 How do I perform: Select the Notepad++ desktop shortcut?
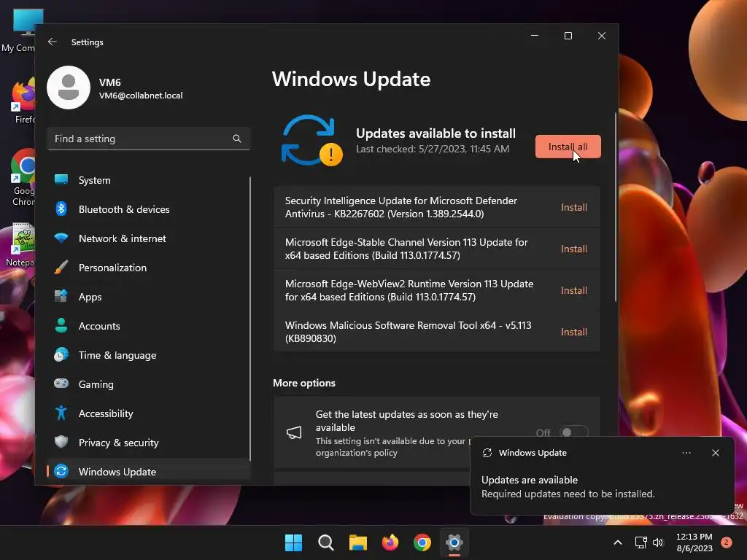pos(20,244)
